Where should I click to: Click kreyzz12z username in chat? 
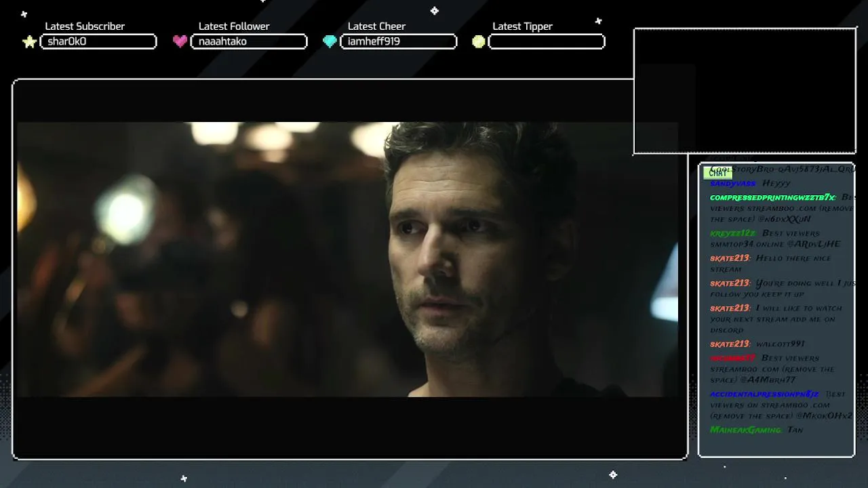click(x=733, y=233)
